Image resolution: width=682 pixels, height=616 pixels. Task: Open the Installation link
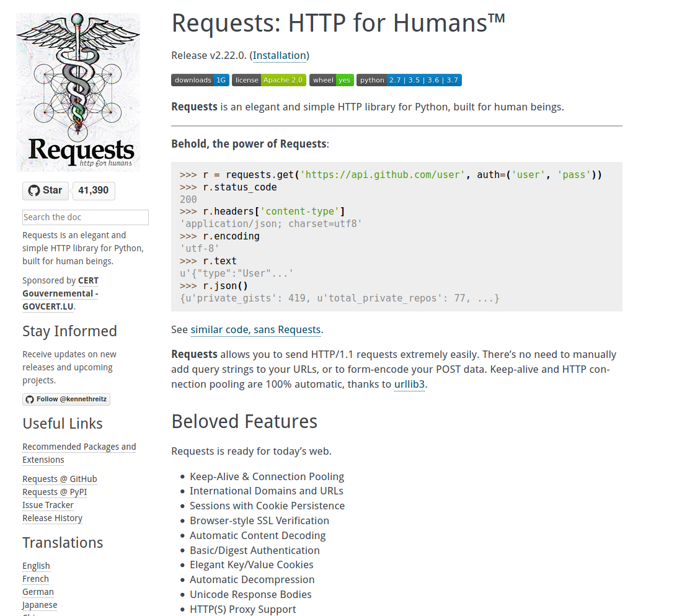coord(280,56)
